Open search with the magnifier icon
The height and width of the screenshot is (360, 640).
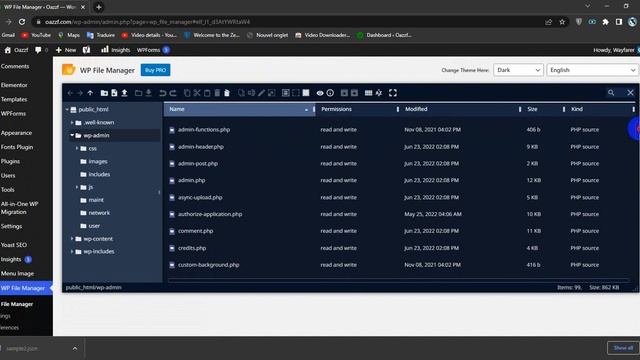point(611,93)
